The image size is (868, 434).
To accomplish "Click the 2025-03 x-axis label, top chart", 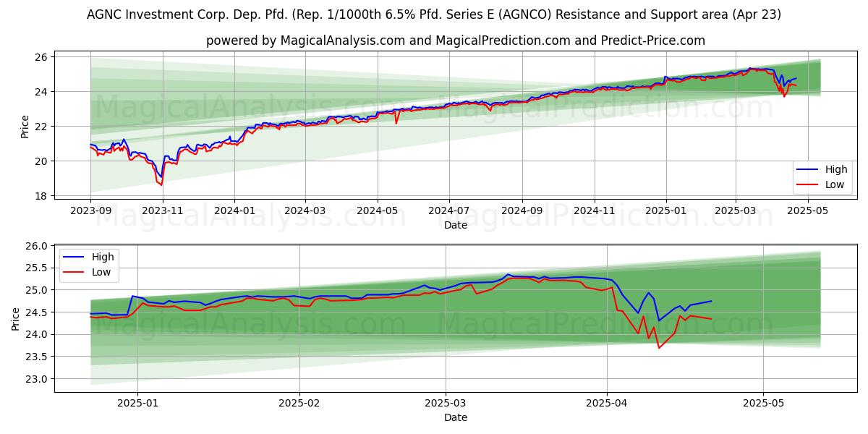I will (736, 210).
